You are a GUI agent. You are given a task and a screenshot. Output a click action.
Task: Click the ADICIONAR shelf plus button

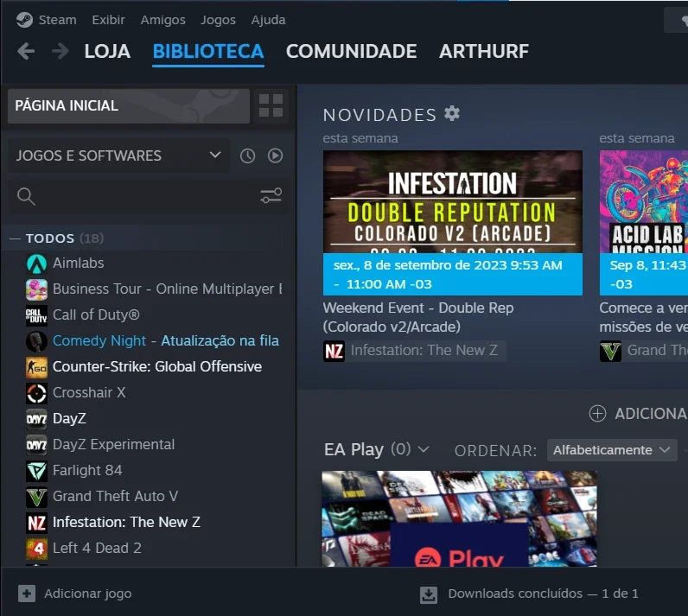tap(638, 414)
